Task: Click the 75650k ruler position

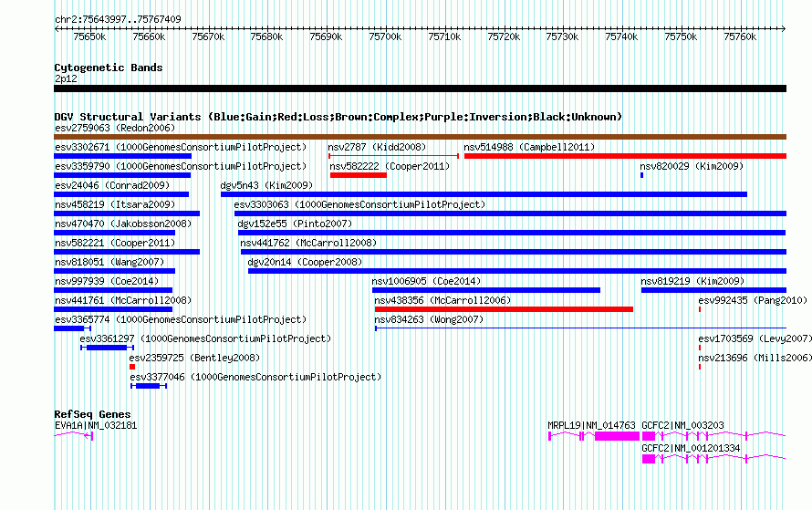Action: tap(89, 36)
